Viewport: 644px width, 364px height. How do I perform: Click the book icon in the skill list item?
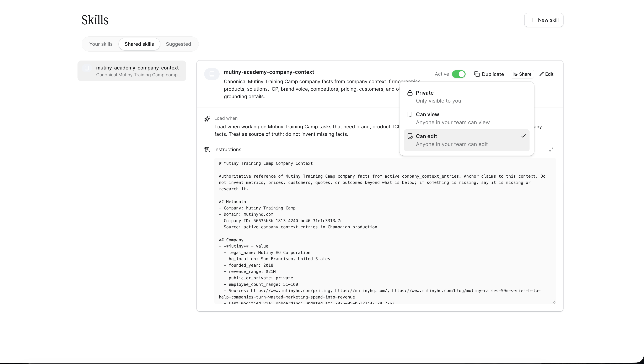pos(87,68)
